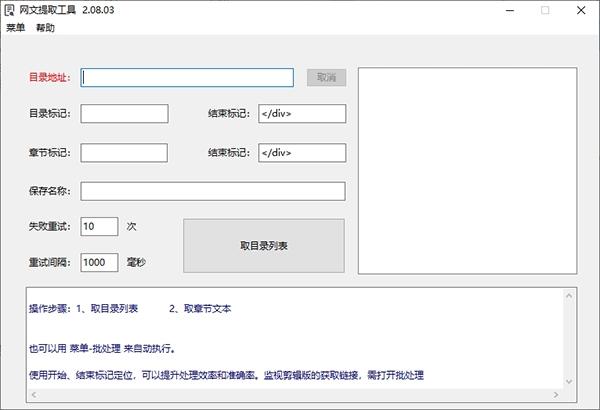Click the log's horizontal scrollbar left arrow

[x=34, y=394]
